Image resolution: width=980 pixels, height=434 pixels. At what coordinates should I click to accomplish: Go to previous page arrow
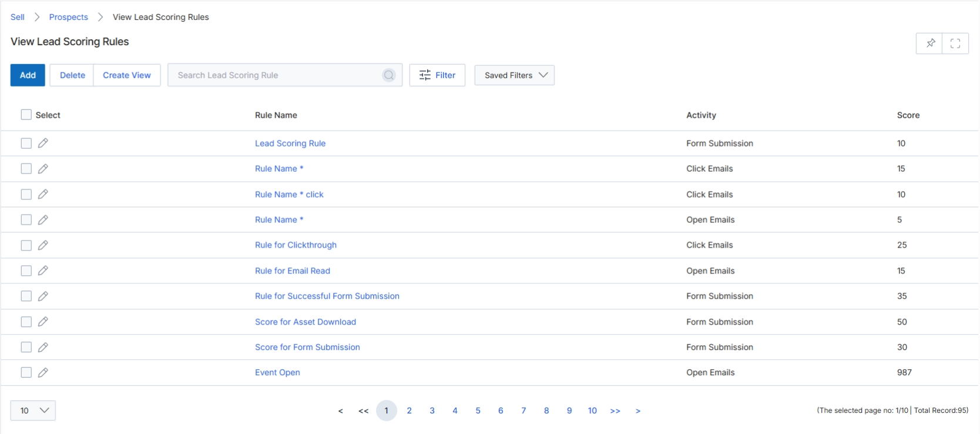(340, 411)
